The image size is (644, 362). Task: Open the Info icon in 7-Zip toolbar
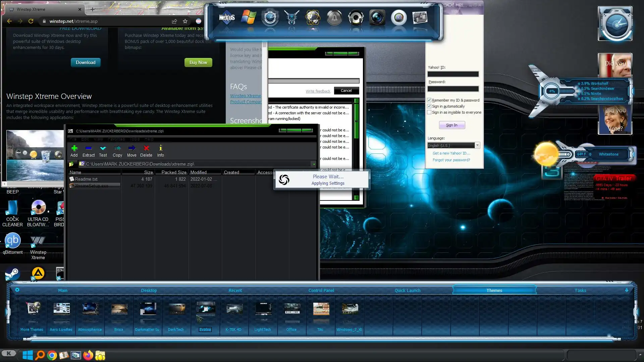tap(161, 148)
